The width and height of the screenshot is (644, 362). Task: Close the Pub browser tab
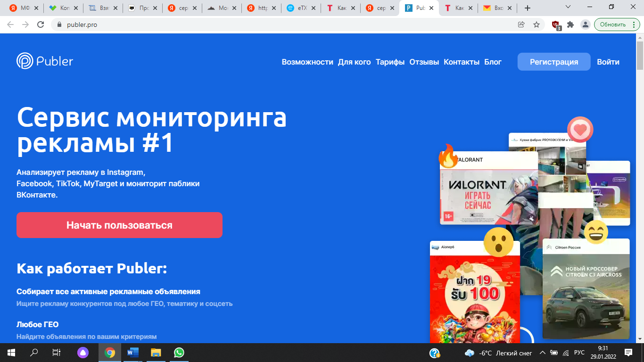tap(431, 8)
